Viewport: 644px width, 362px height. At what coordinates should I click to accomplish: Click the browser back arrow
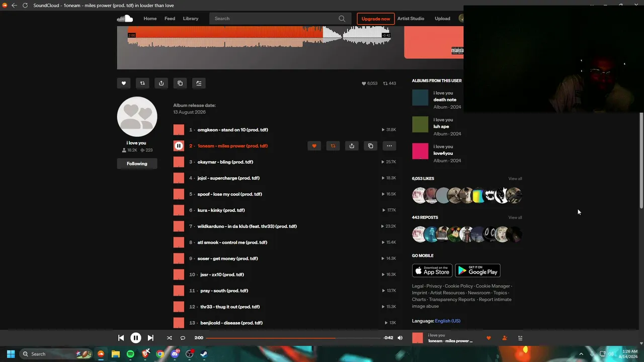pyautogui.click(x=14, y=6)
